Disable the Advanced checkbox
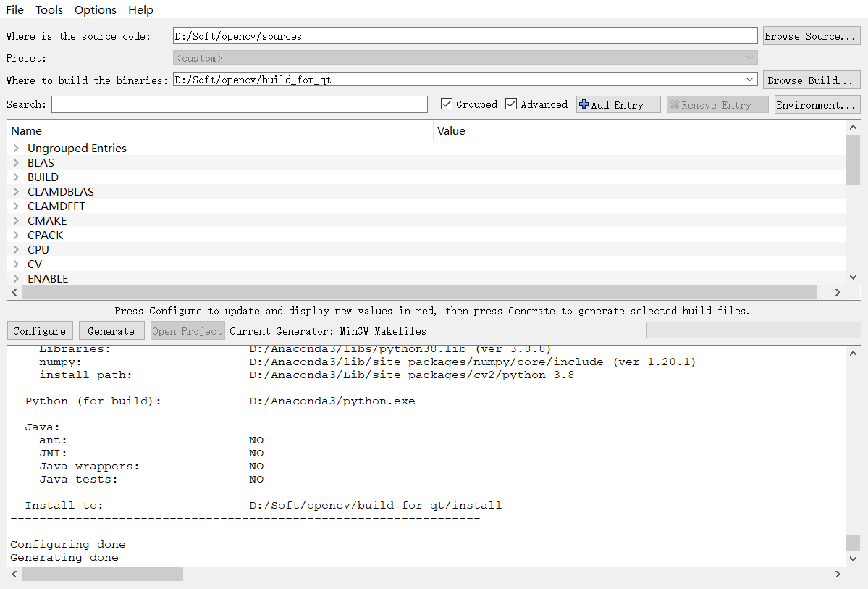The image size is (868, 589). (512, 104)
